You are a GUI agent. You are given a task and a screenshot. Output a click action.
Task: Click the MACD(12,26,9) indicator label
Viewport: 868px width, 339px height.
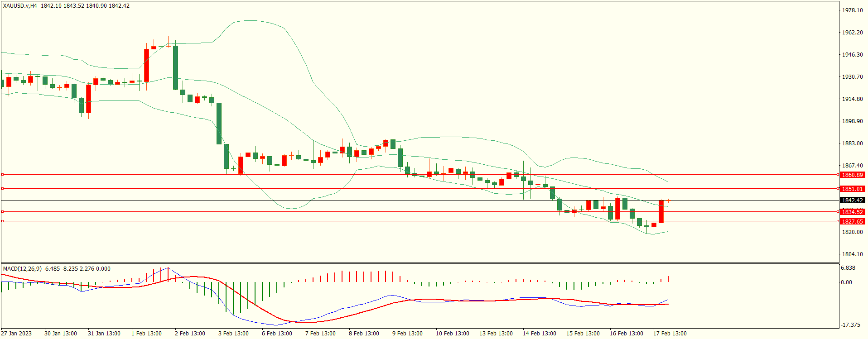22,269
